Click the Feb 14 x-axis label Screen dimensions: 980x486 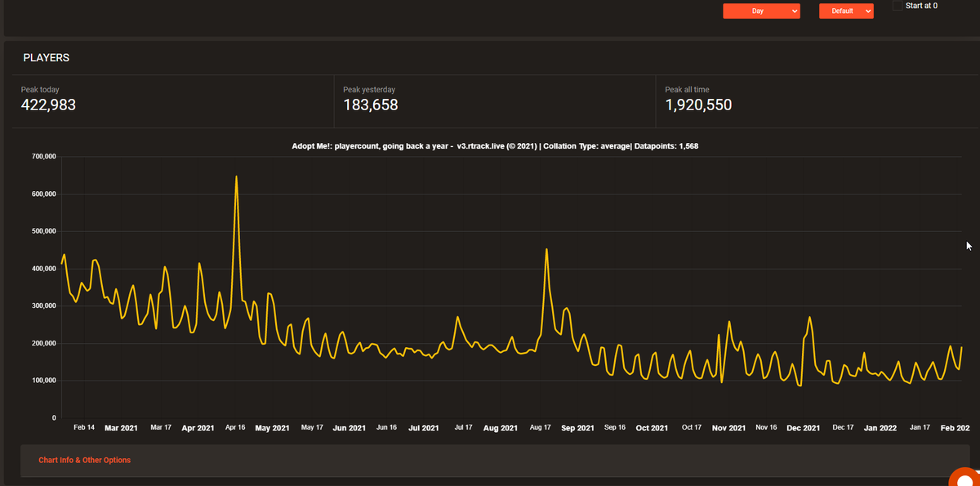(84, 427)
